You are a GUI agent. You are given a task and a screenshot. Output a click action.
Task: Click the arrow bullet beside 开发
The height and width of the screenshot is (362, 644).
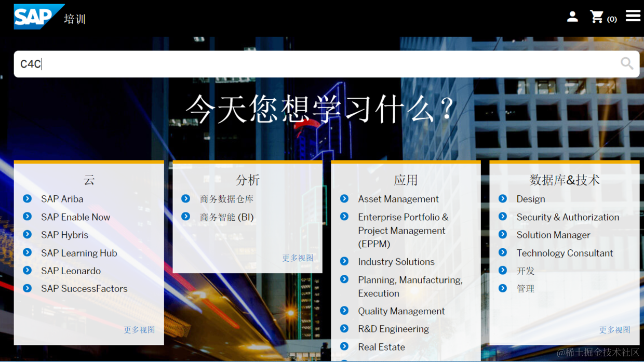click(x=503, y=270)
